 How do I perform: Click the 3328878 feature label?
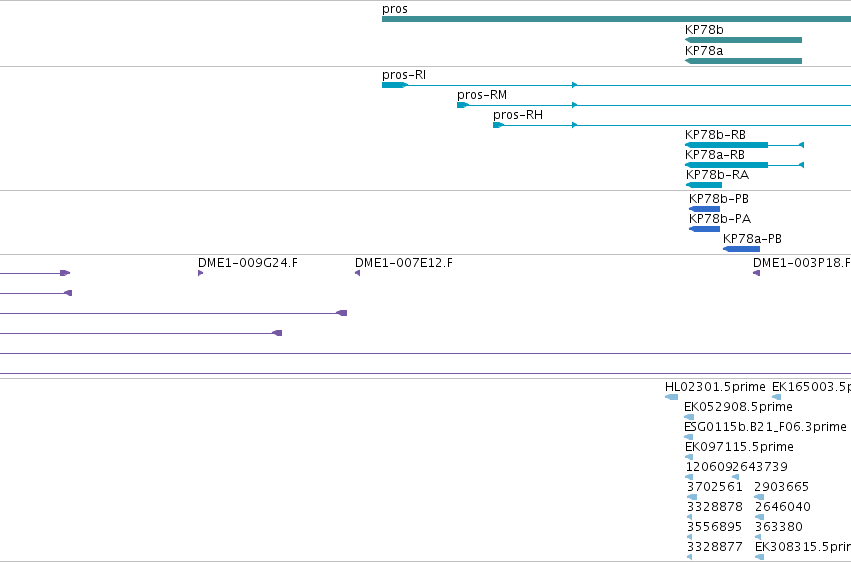click(715, 507)
